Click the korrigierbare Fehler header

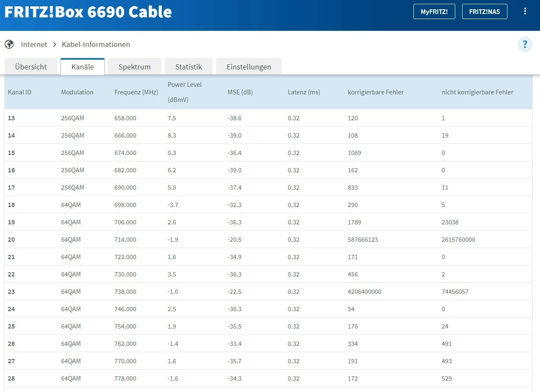[x=376, y=92]
